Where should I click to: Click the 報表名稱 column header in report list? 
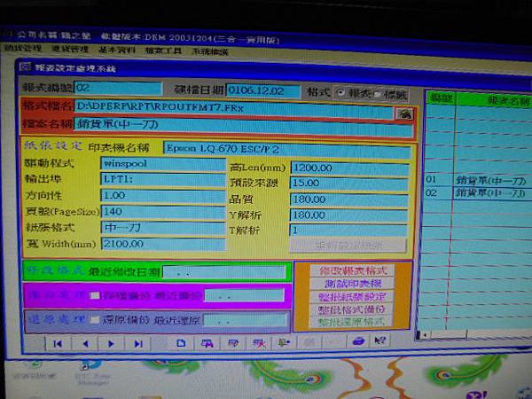tap(495, 99)
